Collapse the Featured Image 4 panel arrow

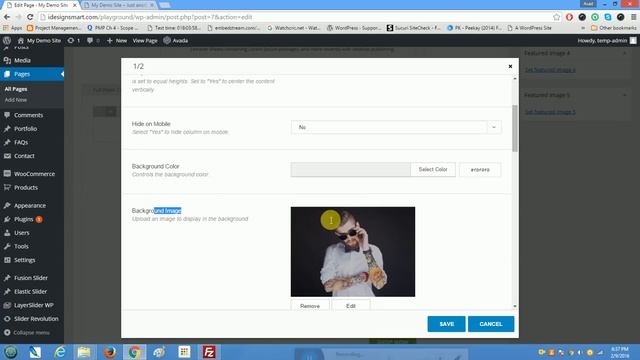point(624,53)
